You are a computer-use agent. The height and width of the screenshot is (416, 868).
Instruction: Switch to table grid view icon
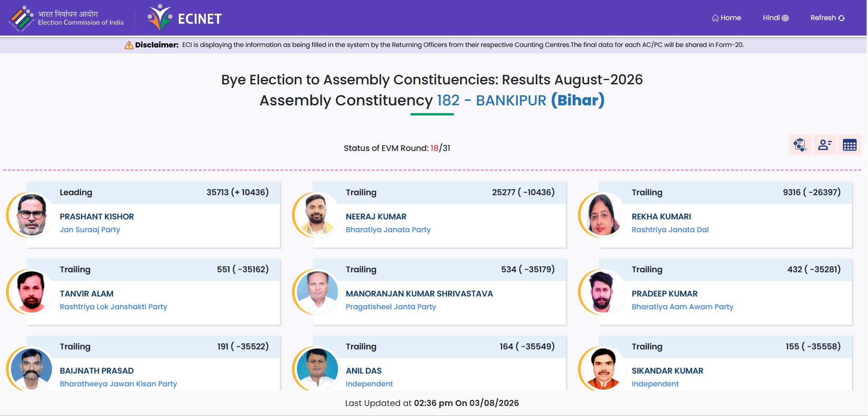(849, 145)
